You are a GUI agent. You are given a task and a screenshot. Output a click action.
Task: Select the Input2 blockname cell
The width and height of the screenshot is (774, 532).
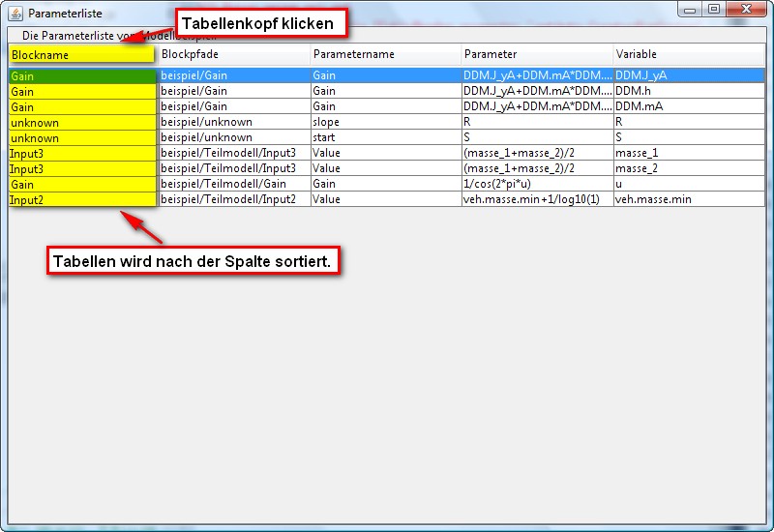pos(81,200)
